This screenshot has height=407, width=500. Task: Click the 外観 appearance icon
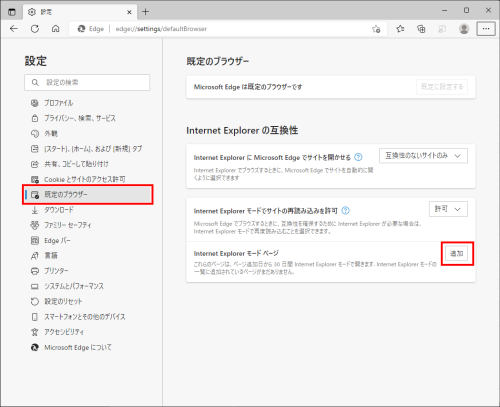(35, 134)
